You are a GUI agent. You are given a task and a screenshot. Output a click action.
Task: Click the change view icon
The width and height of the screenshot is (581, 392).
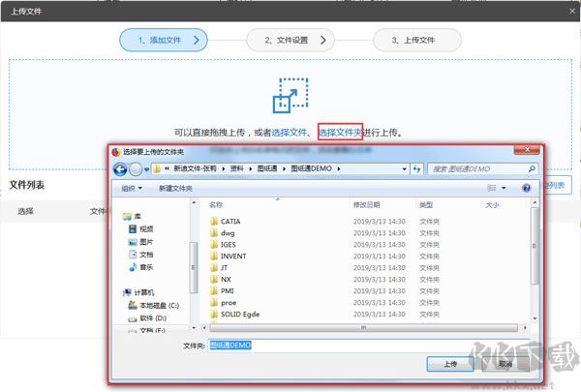pos(491,188)
